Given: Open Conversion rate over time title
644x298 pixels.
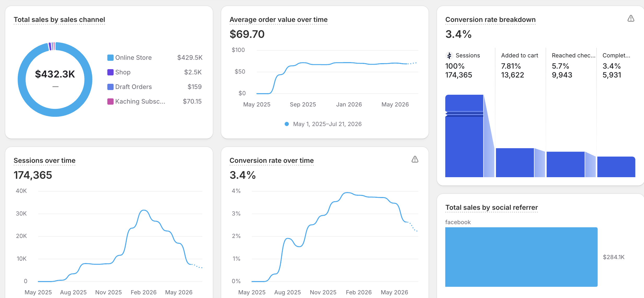Looking at the screenshot, I should tap(272, 160).
